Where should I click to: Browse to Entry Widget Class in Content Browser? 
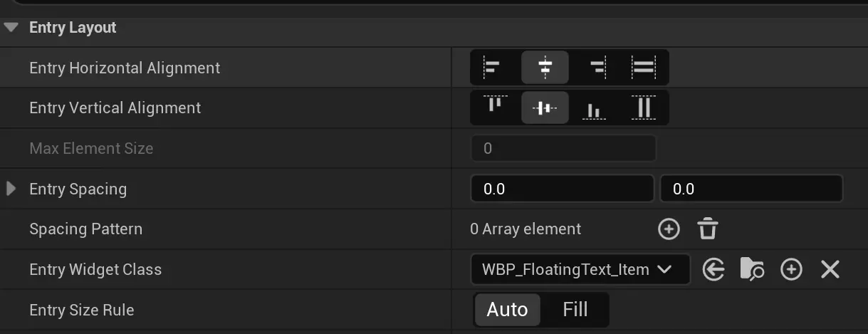point(752,269)
